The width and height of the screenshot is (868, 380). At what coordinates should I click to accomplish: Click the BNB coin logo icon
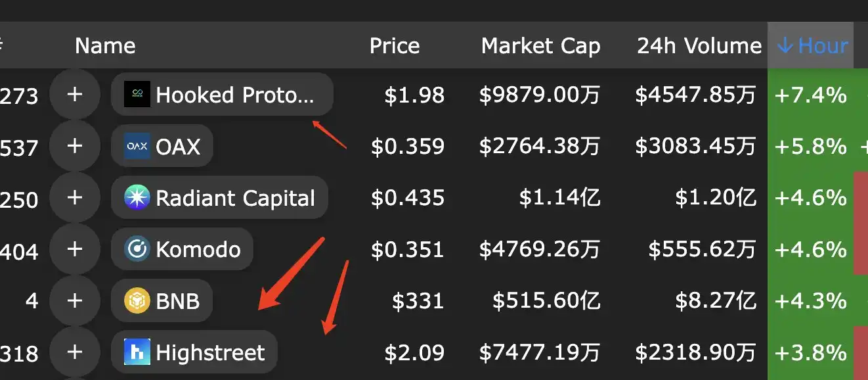click(x=137, y=301)
